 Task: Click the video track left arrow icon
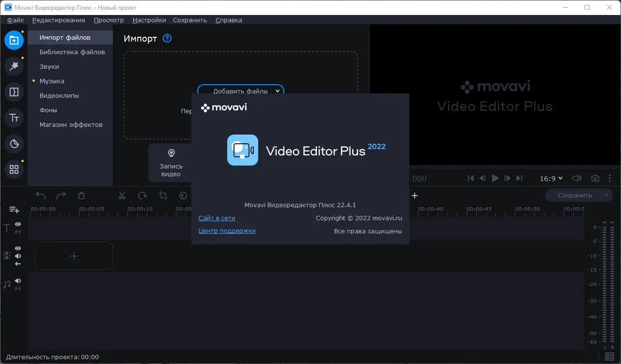click(18, 264)
